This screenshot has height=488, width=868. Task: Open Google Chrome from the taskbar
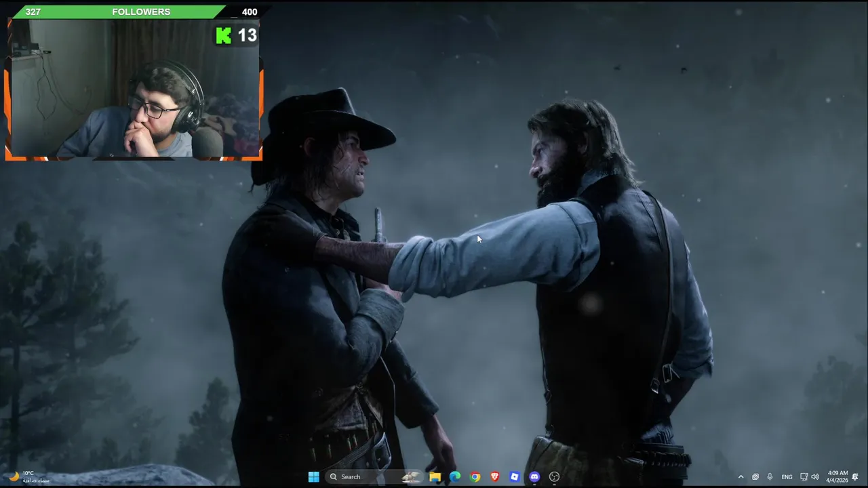(475, 476)
